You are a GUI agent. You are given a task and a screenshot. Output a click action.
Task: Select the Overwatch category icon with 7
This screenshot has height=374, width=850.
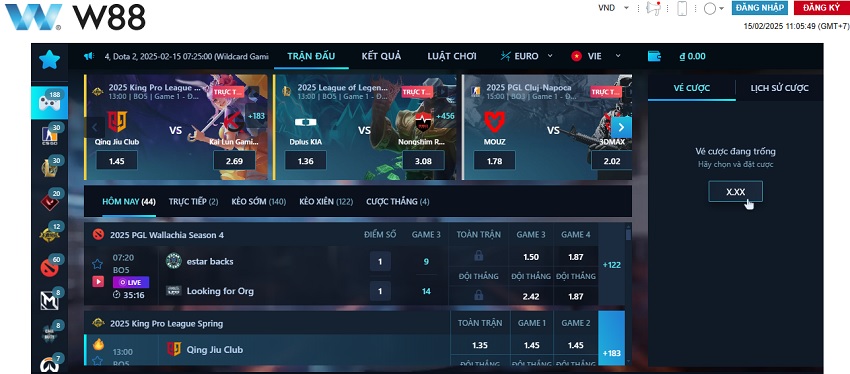[49, 364]
